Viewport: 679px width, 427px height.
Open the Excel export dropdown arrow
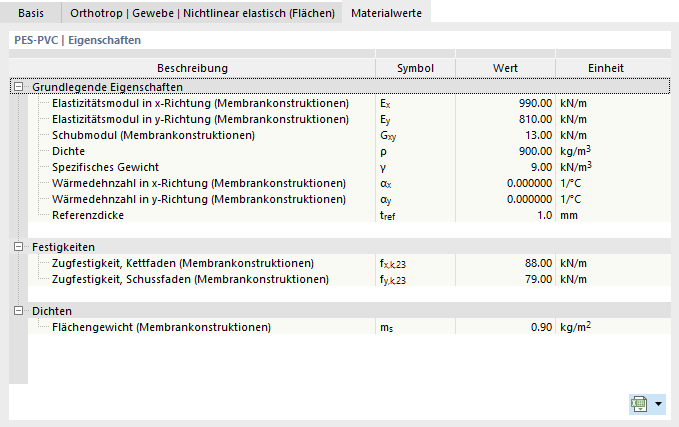click(658, 404)
